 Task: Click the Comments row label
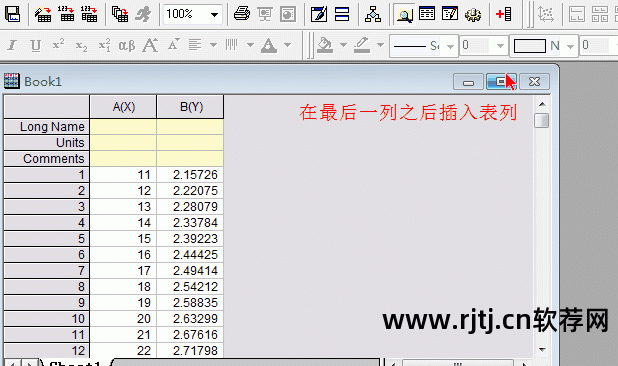tap(47, 158)
